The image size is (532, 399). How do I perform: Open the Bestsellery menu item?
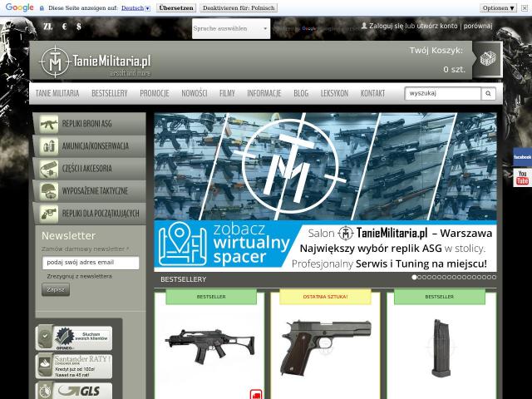point(110,93)
